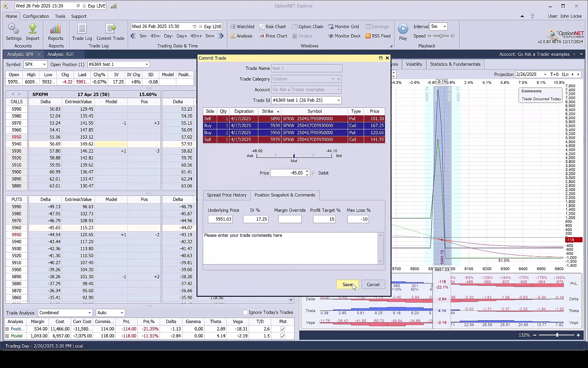The image size is (588, 368).
Task: Open the Option Chain window
Action: tap(308, 27)
